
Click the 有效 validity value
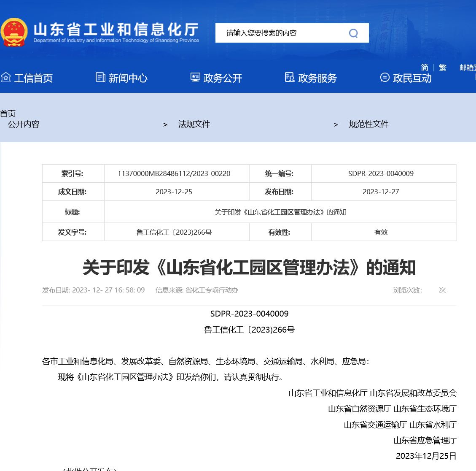click(381, 232)
